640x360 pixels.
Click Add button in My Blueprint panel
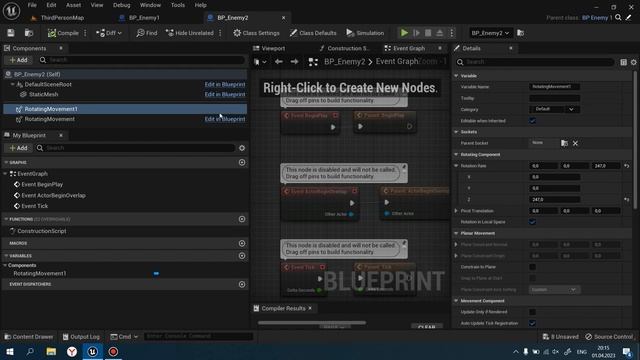click(18, 148)
